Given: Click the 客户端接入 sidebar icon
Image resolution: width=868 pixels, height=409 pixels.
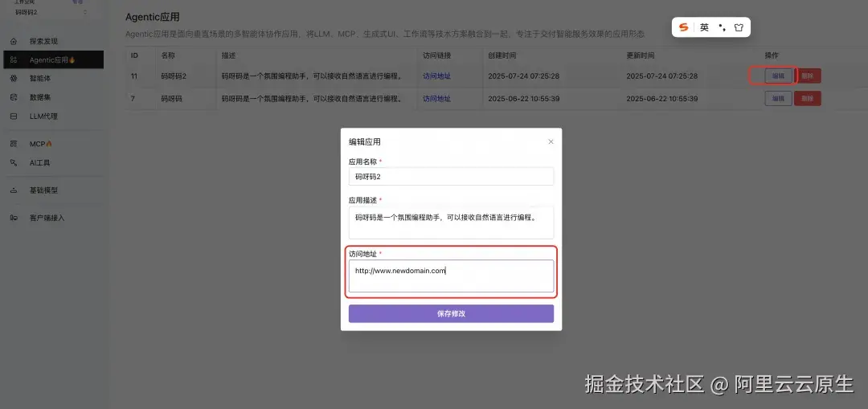Looking at the screenshot, I should click(x=14, y=218).
